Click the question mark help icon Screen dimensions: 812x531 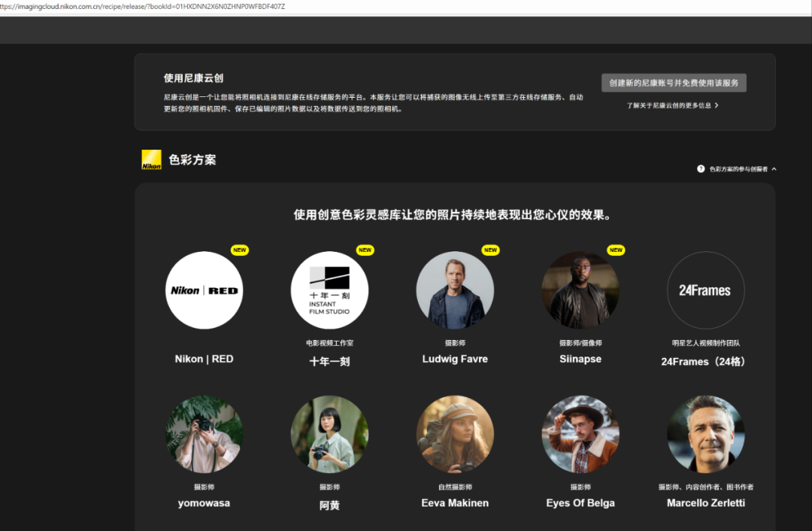[701, 169]
